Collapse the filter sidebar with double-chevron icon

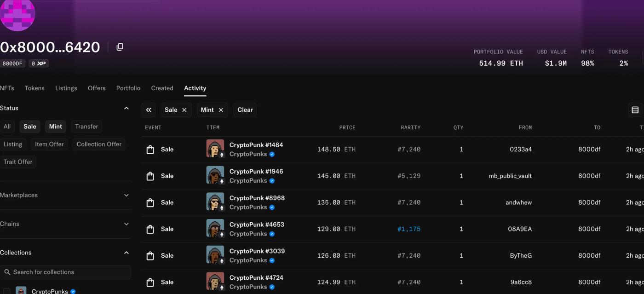pos(149,110)
